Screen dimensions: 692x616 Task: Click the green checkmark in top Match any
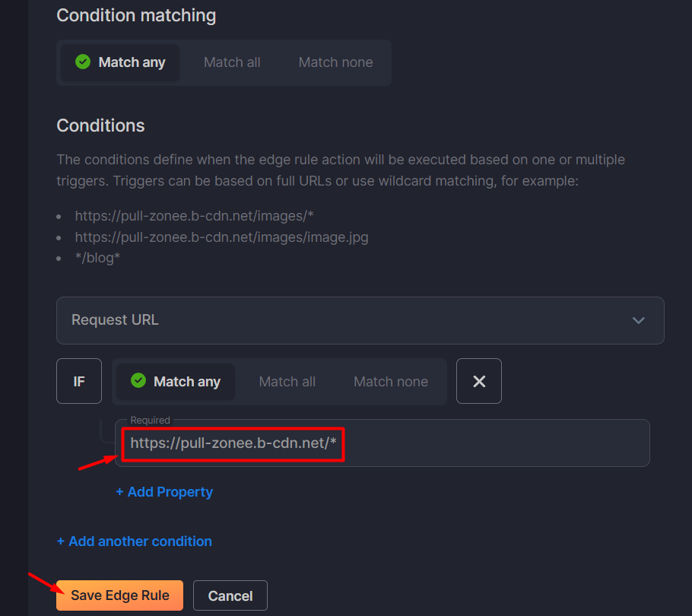83,62
